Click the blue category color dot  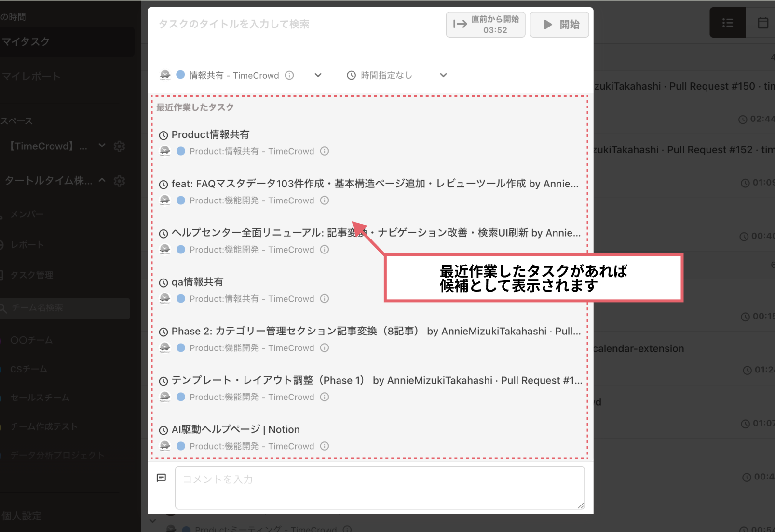(180, 75)
